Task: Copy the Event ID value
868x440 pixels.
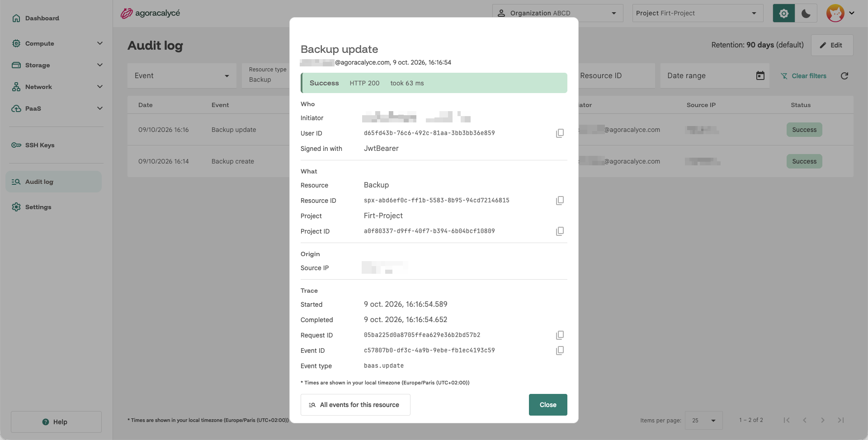Action: (560, 351)
